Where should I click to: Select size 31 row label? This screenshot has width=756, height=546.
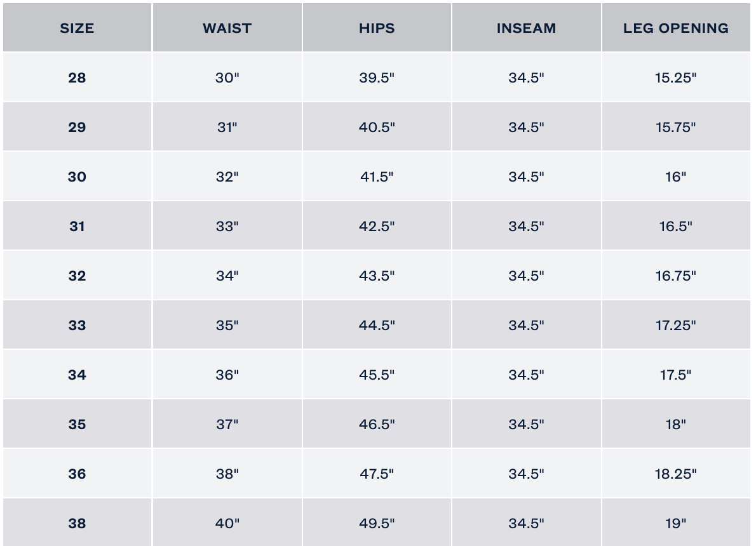click(77, 227)
